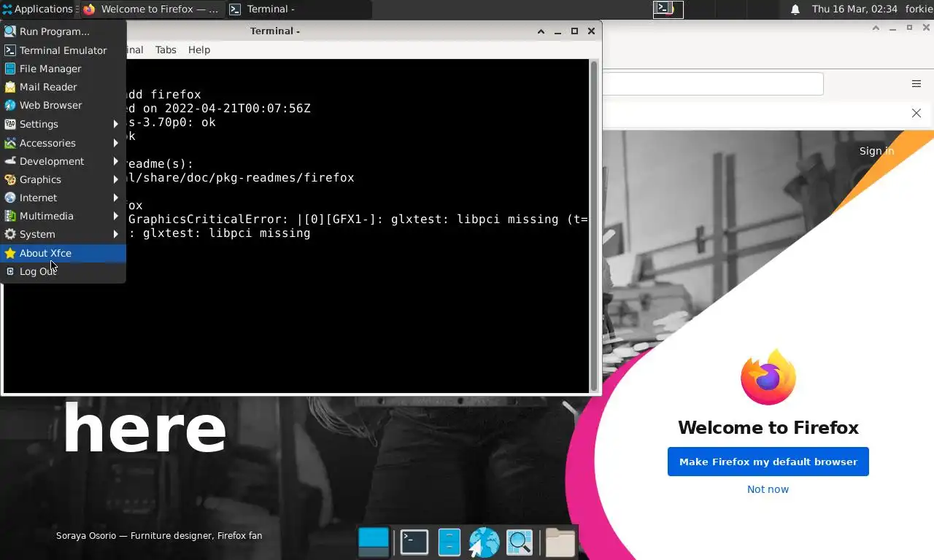934x560 pixels.
Task: Click the Log Out menu icon
Action: click(10, 271)
